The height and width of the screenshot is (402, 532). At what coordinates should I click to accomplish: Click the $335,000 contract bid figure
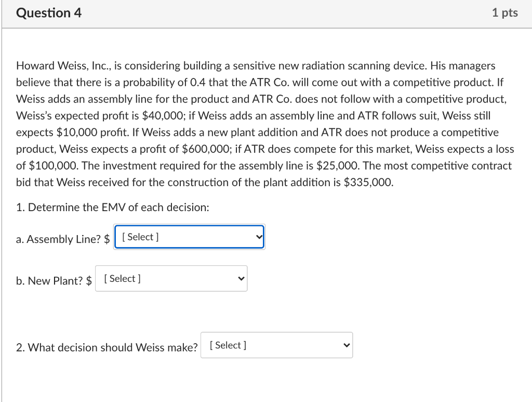click(x=368, y=183)
